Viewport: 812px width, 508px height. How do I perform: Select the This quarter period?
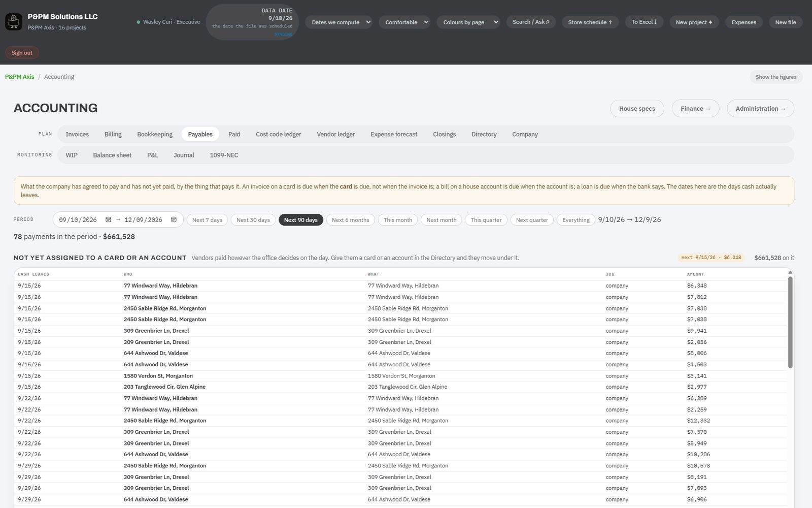point(486,220)
